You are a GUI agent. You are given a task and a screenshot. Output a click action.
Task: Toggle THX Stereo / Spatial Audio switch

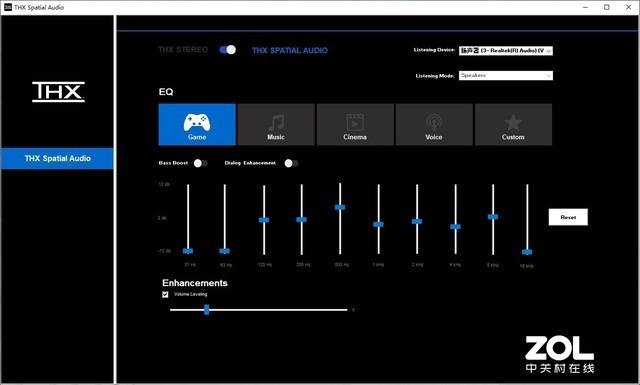227,50
